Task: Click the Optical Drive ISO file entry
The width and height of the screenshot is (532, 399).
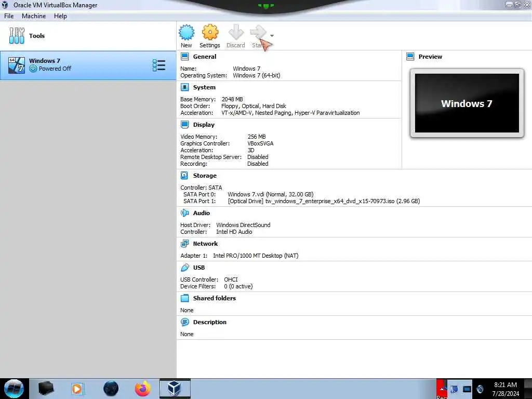Action: pos(324,201)
